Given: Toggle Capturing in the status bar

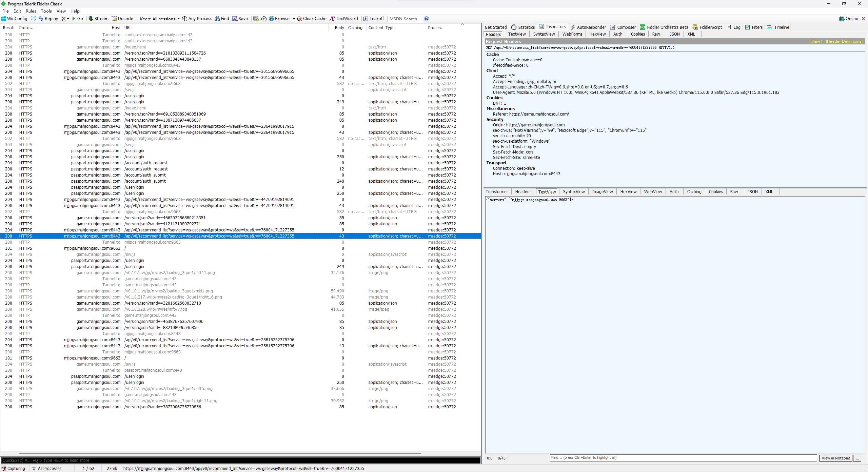Looking at the screenshot, I should (x=13, y=468).
